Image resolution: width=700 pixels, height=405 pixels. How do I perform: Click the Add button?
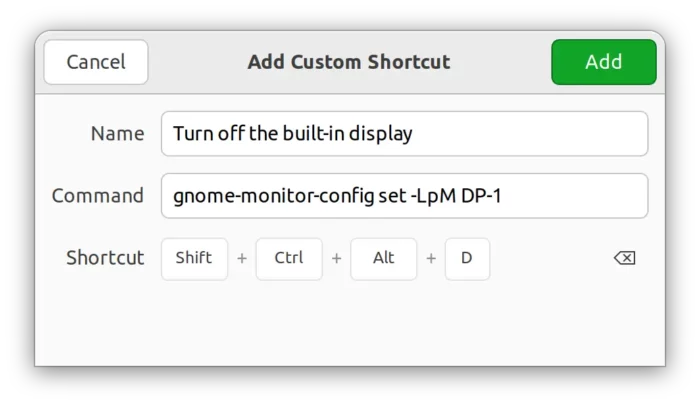604,62
